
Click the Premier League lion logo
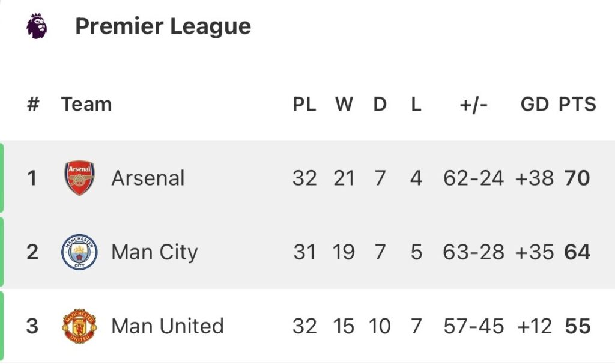37,27
